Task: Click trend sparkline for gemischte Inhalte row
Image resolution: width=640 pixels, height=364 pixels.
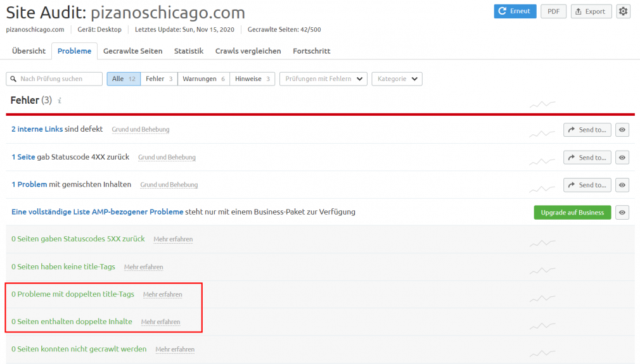Action: [x=542, y=189]
